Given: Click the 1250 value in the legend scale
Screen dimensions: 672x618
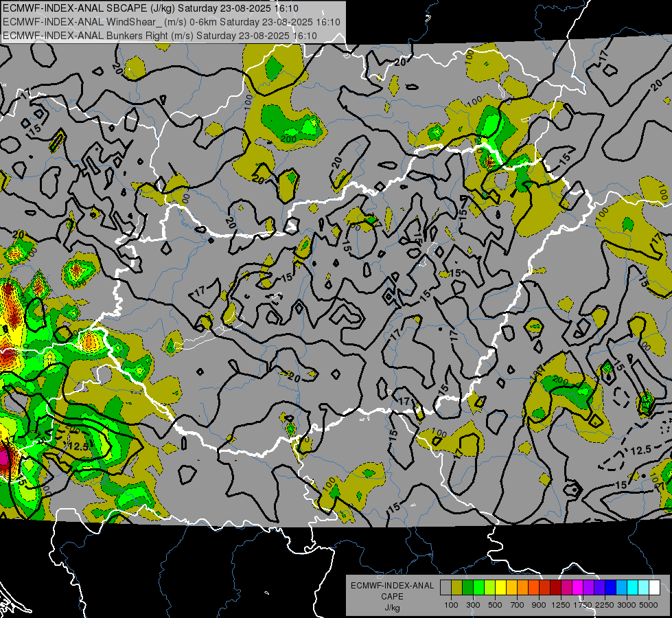Looking at the screenshot, I should click(x=561, y=605).
